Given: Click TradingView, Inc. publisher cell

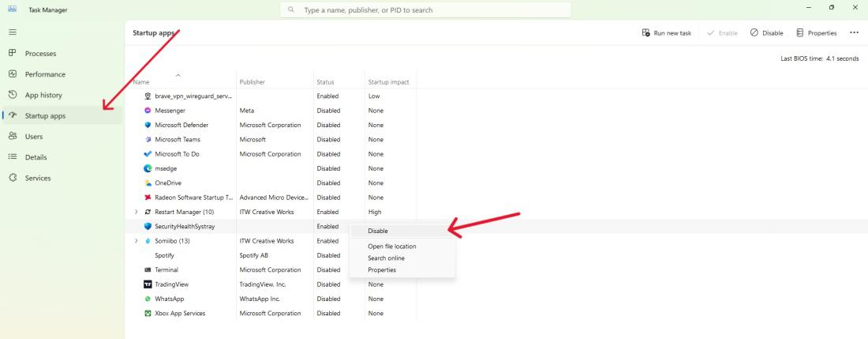Looking at the screenshot, I should click(x=263, y=284).
